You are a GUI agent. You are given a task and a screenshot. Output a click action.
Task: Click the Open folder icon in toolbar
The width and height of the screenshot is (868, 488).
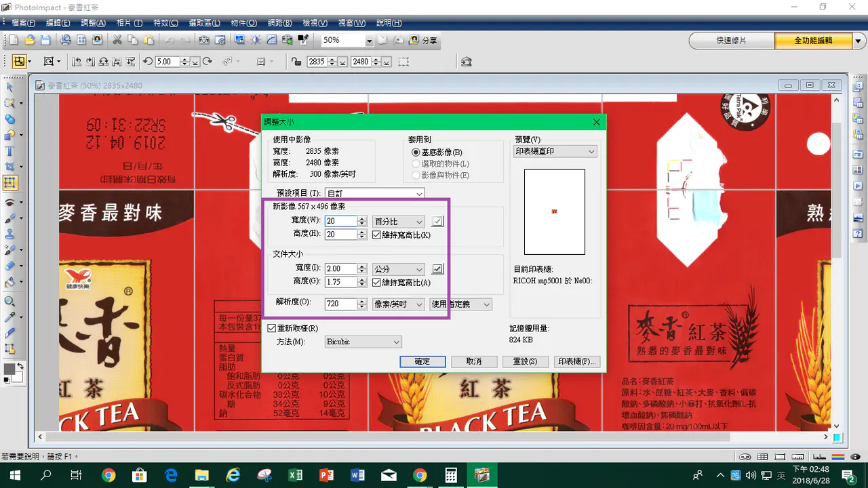pos(30,40)
